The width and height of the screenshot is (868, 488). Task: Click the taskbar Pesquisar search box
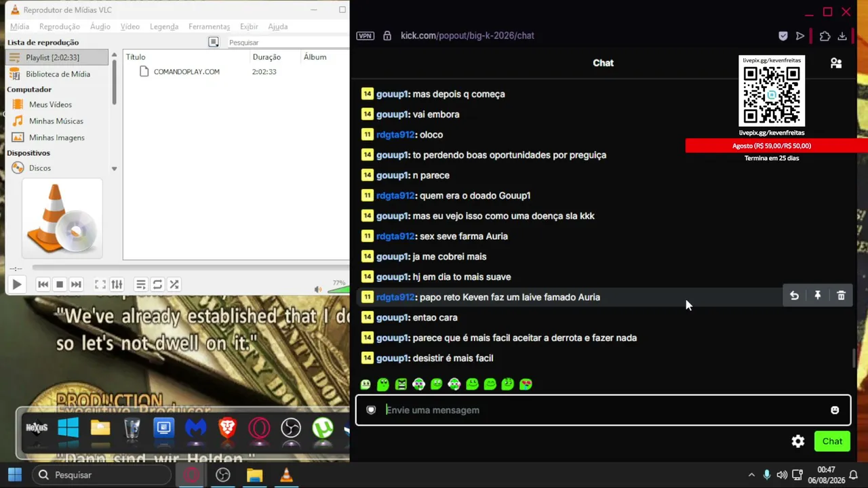coord(102,475)
